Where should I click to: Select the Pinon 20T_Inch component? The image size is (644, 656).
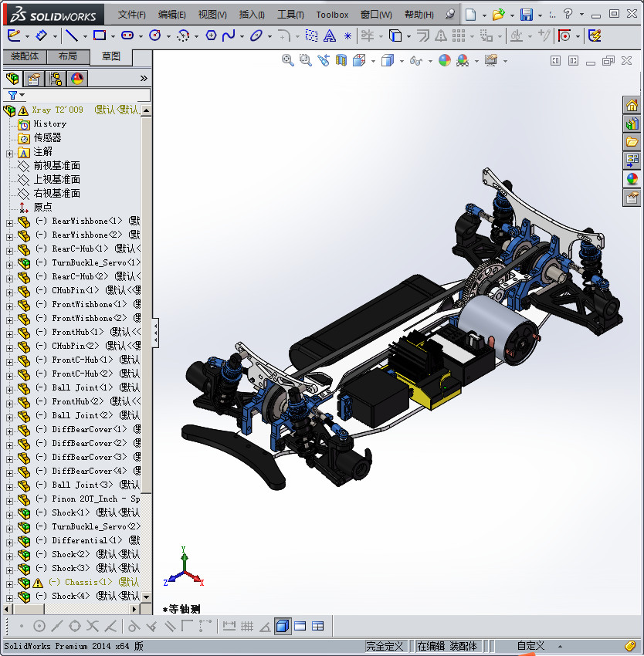[96, 499]
